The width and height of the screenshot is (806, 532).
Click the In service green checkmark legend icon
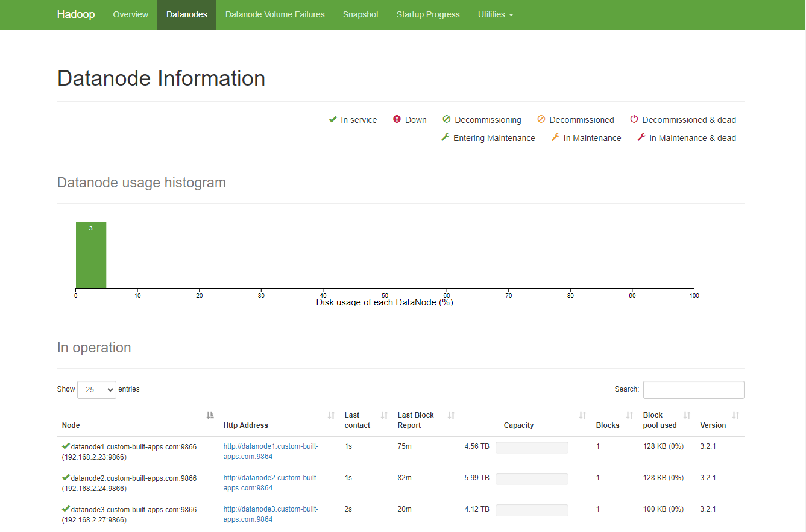333,119
